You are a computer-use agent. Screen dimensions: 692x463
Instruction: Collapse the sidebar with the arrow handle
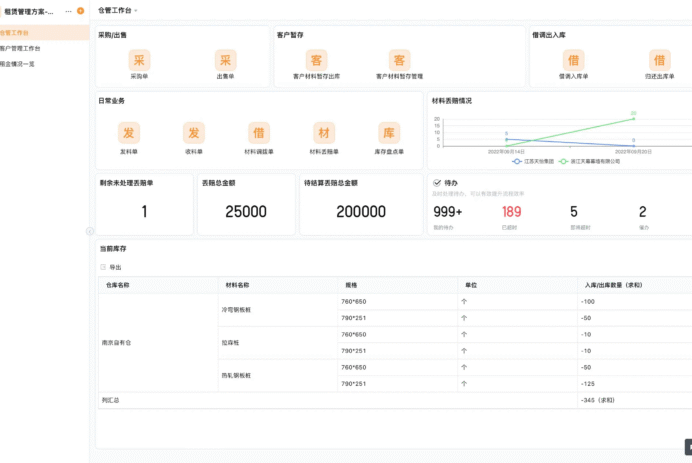click(90, 231)
